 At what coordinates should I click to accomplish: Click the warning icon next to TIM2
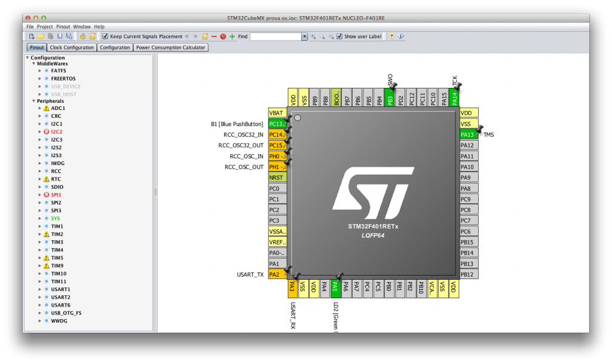pos(47,234)
